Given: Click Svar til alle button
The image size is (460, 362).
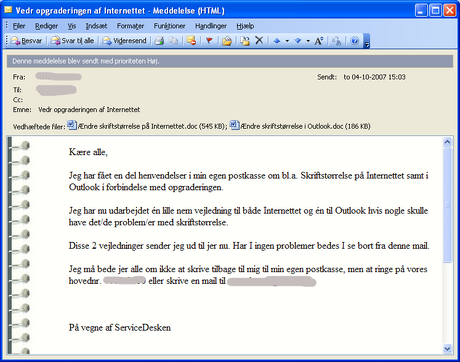Looking at the screenshot, I should [72, 41].
